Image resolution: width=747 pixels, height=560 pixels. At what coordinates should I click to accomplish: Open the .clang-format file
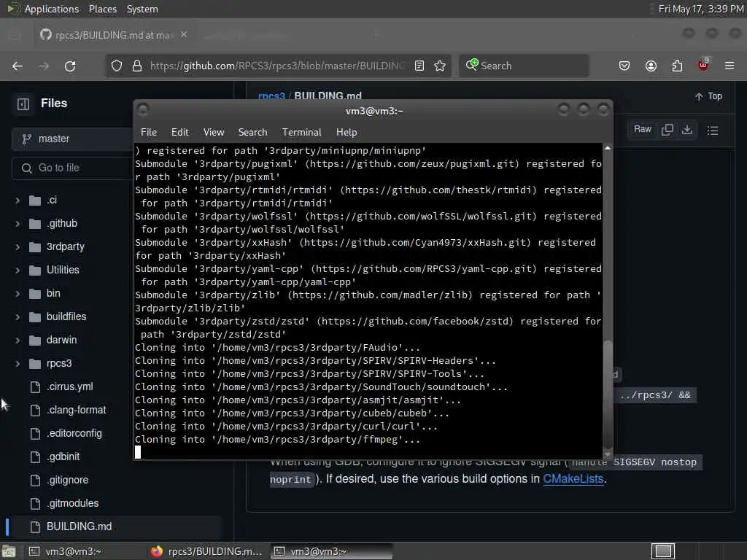pos(76,410)
